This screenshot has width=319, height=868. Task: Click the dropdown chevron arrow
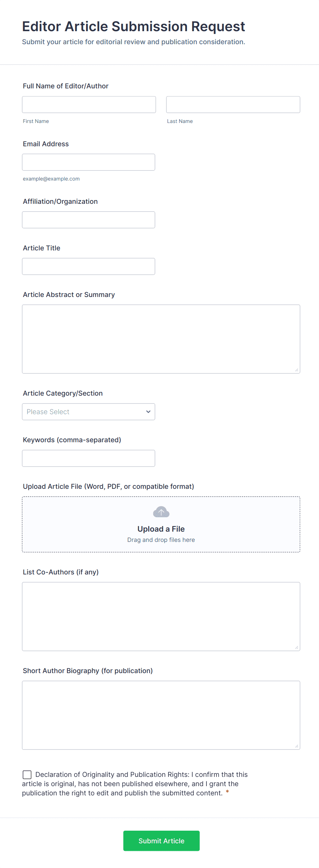(x=148, y=412)
